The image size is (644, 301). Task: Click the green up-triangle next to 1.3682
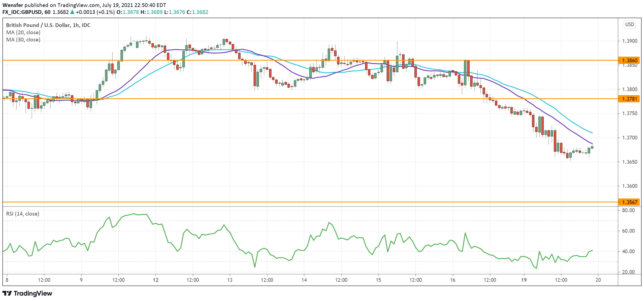(x=72, y=12)
